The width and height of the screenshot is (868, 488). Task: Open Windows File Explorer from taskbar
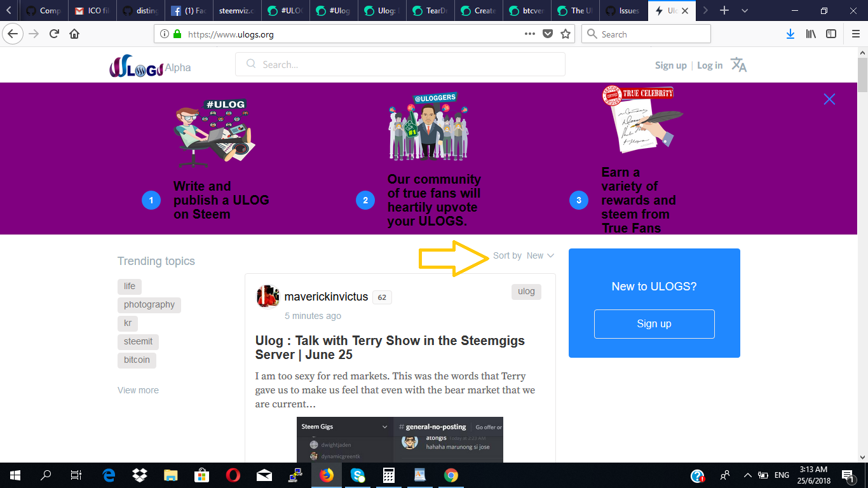click(x=171, y=475)
